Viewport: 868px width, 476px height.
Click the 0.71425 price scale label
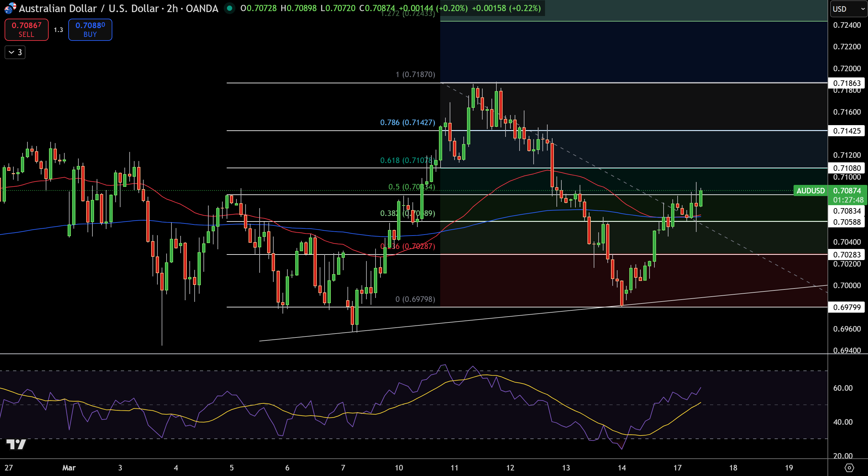(x=846, y=131)
